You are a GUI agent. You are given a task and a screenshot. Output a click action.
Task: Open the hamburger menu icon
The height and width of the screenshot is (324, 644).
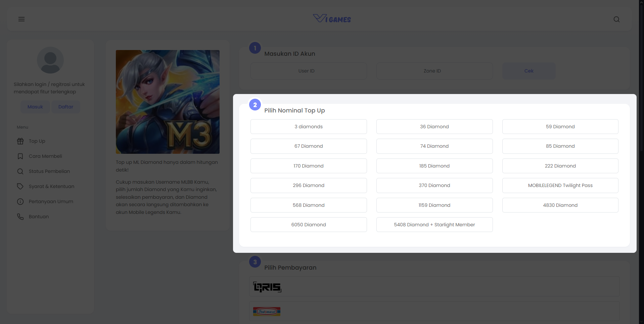(x=21, y=19)
